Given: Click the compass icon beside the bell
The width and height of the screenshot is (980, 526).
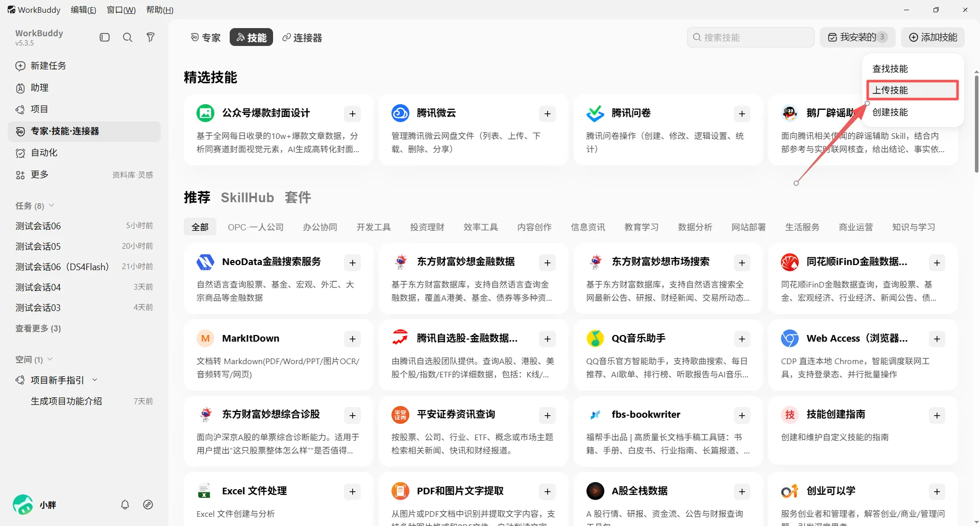Looking at the screenshot, I should click(x=148, y=505).
